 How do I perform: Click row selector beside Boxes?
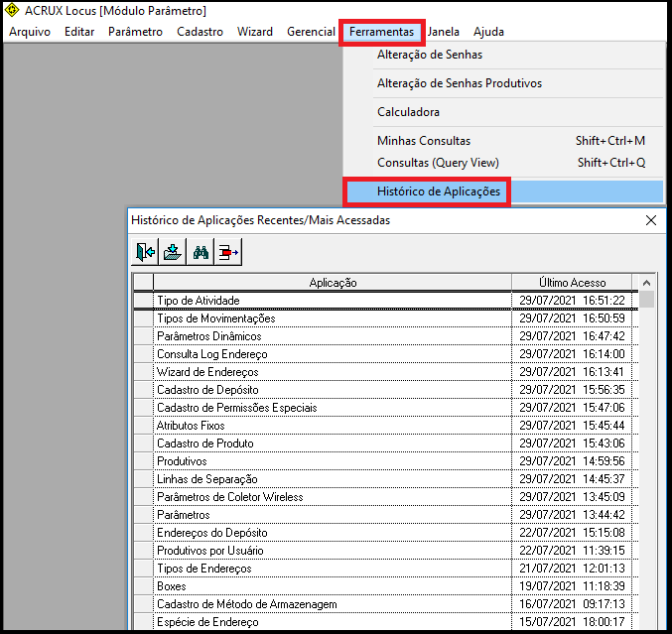tap(143, 586)
